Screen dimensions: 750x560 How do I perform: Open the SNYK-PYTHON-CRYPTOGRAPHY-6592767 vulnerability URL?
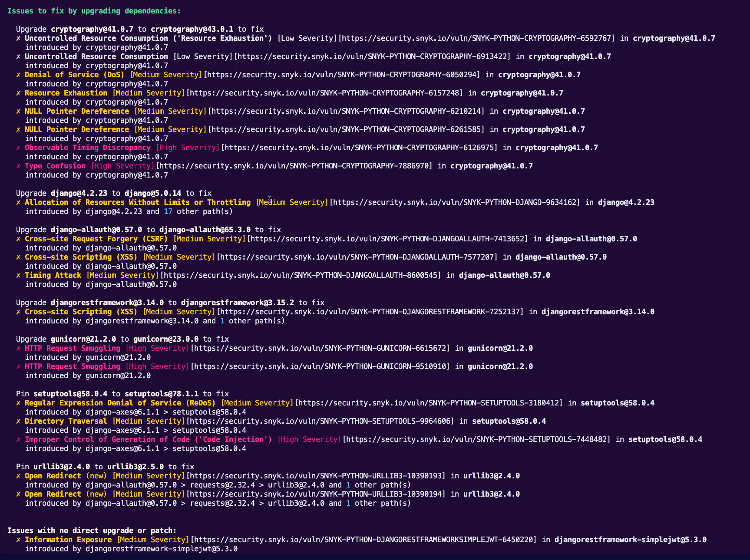click(x=476, y=38)
